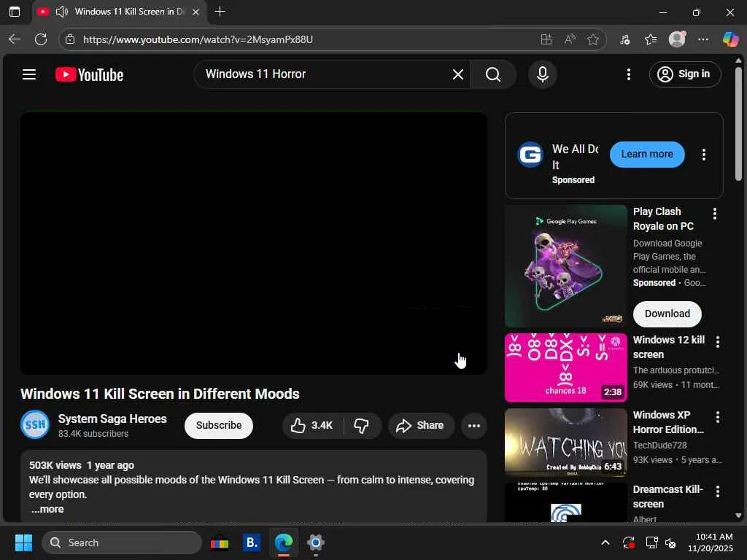This screenshot has height=560, width=747.
Task: Click Windows 12 kill screen title
Action: tap(669, 347)
